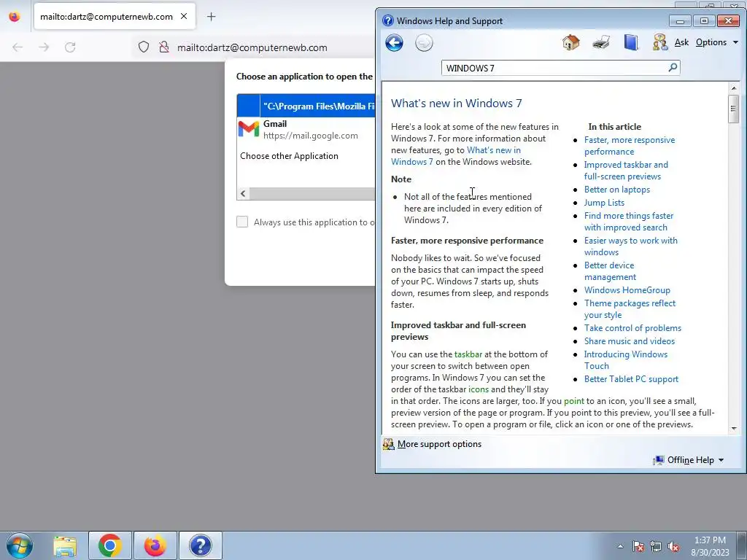This screenshot has width=747, height=560.
Task: Select the mailto:dartz Firefox tab
Action: 115,17
